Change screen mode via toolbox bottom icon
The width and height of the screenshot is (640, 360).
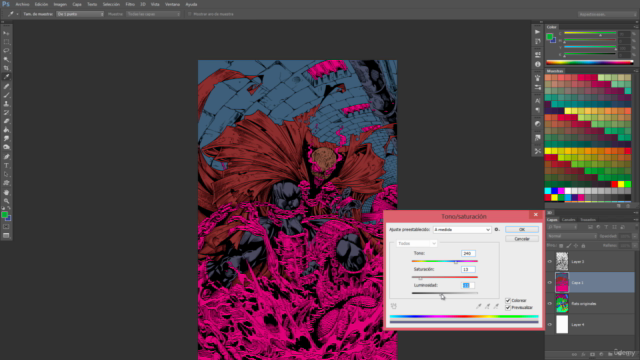(6, 236)
